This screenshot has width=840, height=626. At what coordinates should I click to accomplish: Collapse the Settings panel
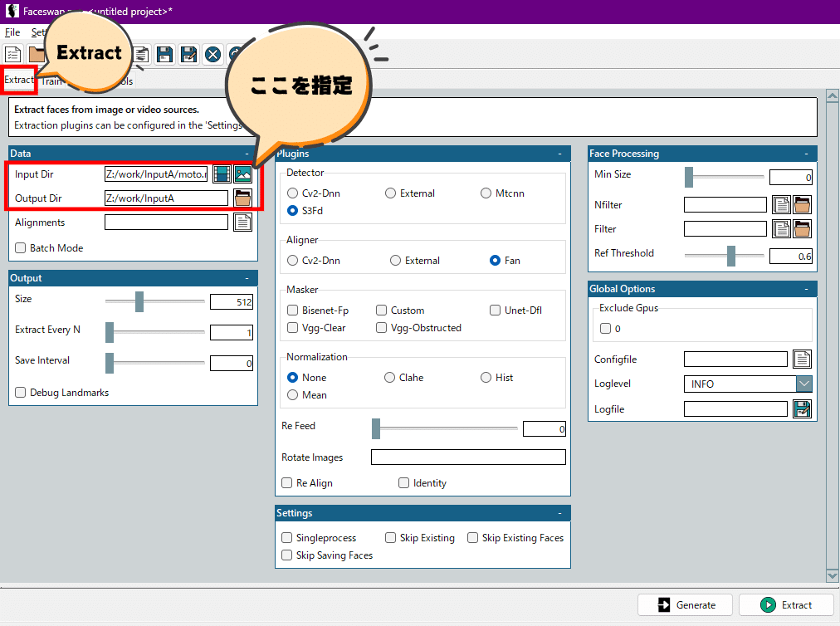559,513
